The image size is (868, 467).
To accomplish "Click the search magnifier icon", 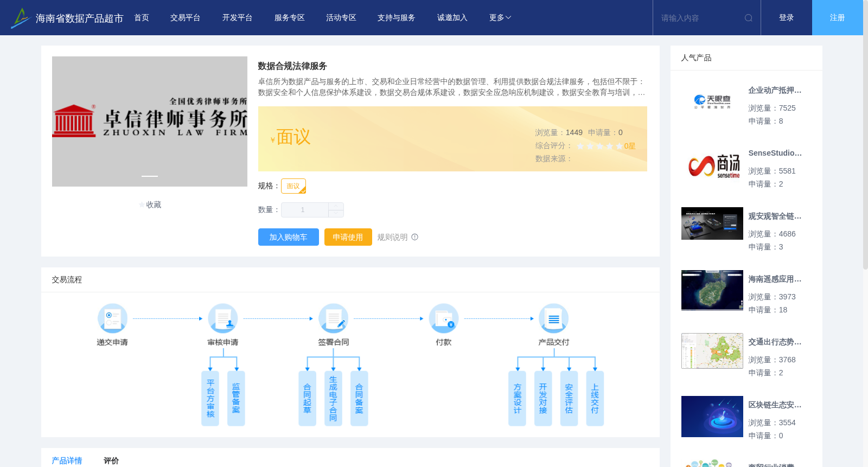I will 749,18.
